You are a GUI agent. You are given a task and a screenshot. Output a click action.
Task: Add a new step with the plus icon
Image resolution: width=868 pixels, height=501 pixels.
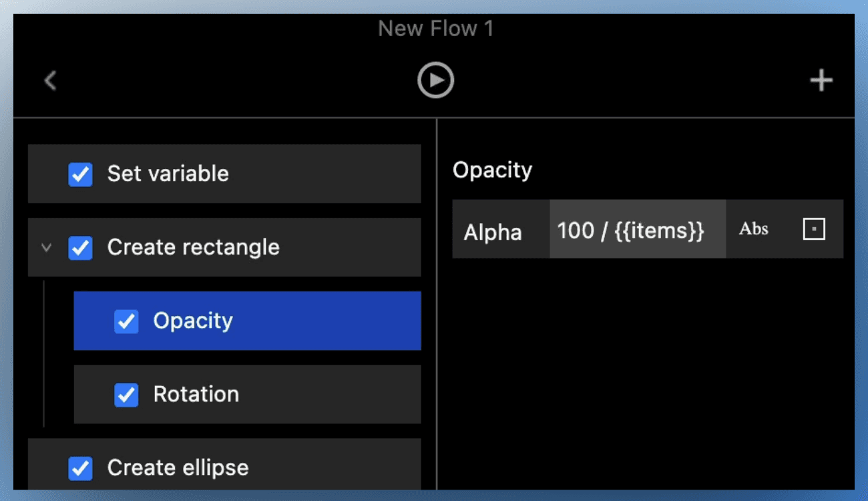point(821,81)
